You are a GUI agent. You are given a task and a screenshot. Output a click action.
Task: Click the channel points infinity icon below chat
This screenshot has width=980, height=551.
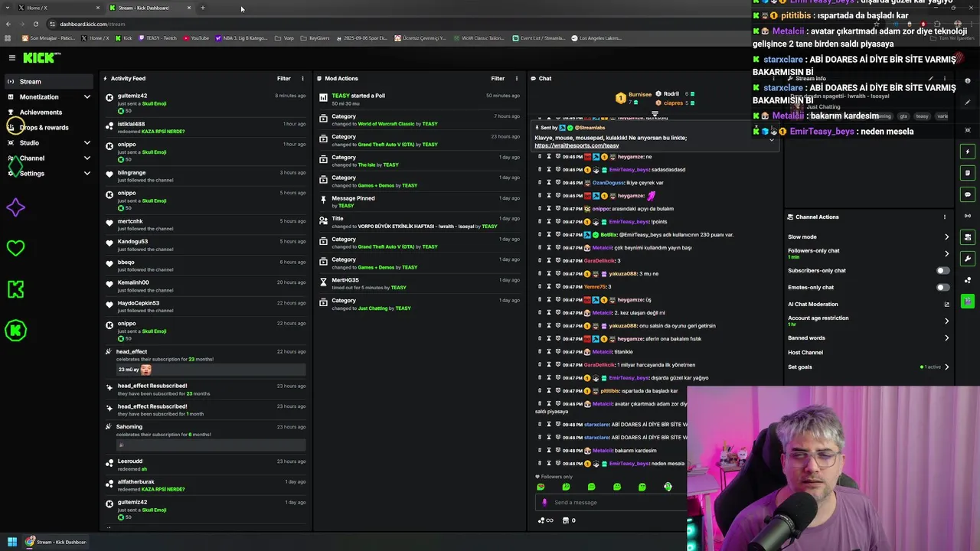pos(545,520)
